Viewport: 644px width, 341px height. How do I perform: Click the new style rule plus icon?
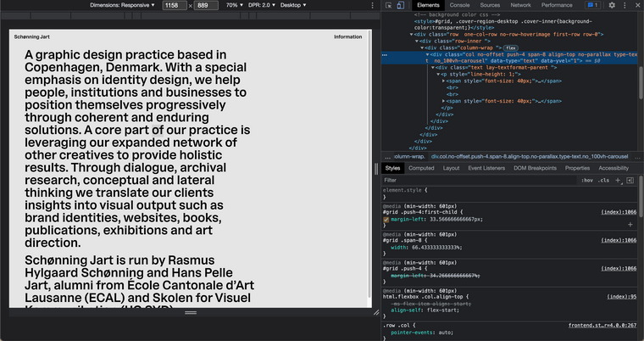[619, 181]
